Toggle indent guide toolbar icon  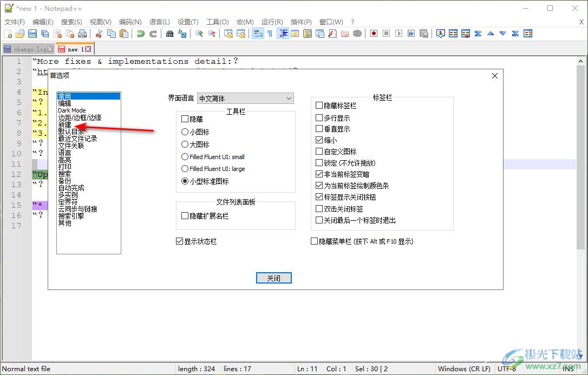tap(283, 34)
